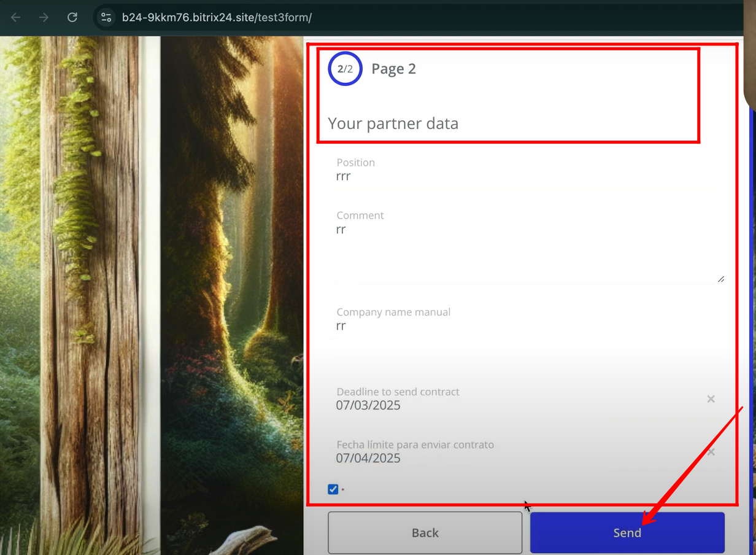Click the 2/2 page step indicator
756x555 pixels.
tap(345, 69)
